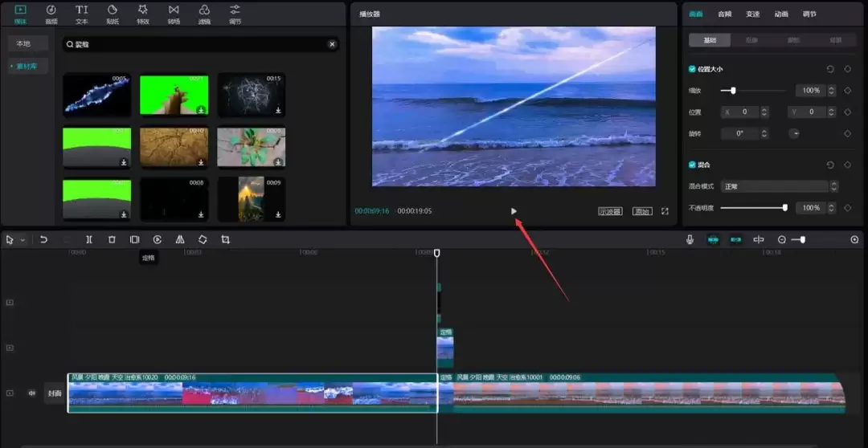Click the microphone record voiceover icon
Image resolution: width=868 pixels, height=448 pixels.
coord(690,239)
